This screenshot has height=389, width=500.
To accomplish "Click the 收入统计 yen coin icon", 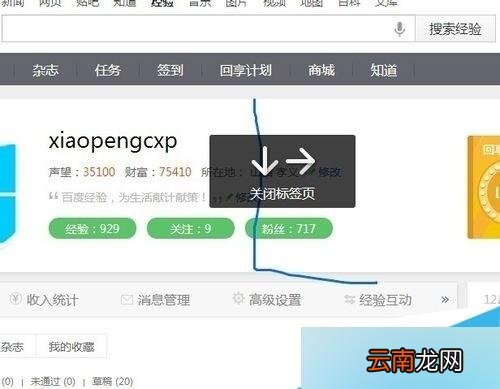I will click(16, 299).
